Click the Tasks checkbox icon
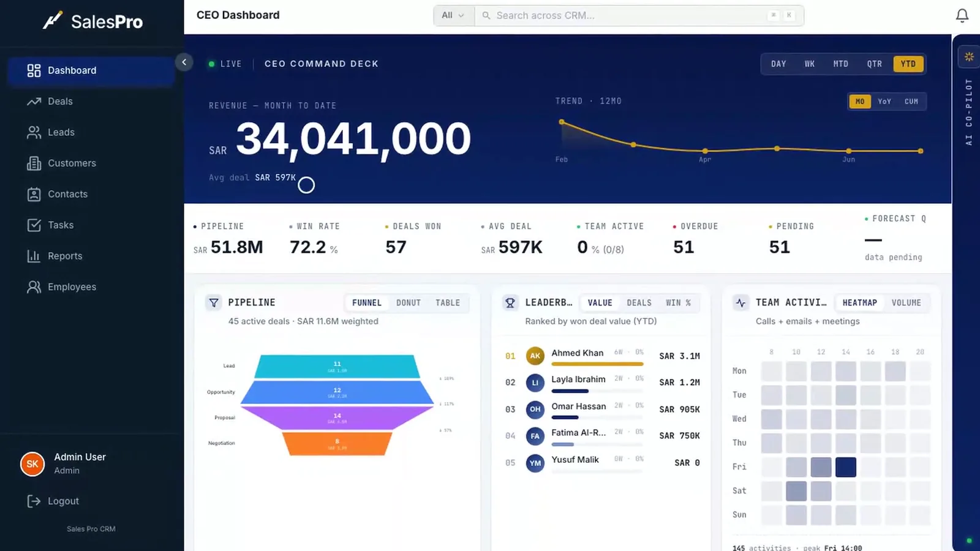Image resolution: width=980 pixels, height=551 pixels. click(34, 225)
